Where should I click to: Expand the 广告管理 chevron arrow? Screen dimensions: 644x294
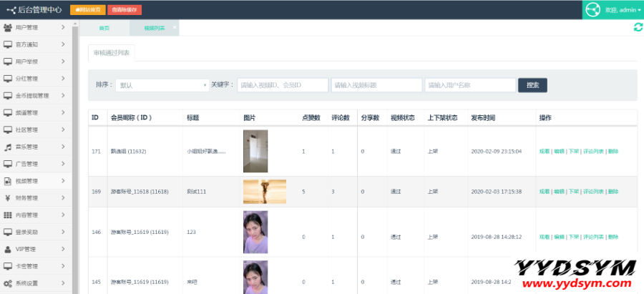coord(64,164)
